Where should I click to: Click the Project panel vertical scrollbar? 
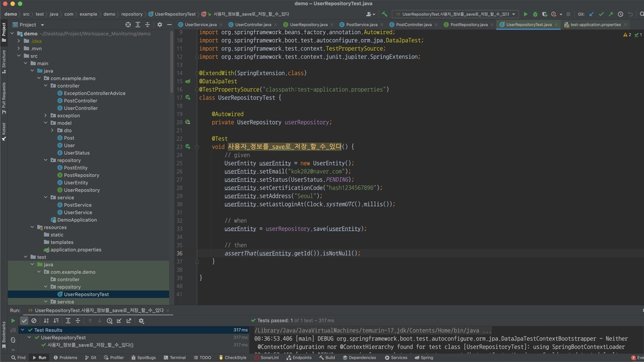tap(171, 62)
